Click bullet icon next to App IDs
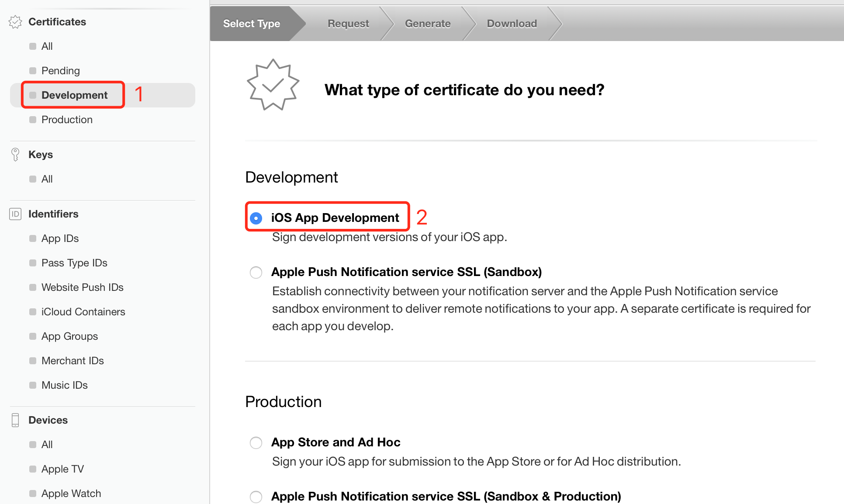Image resolution: width=844 pixels, height=504 pixels. pyautogui.click(x=33, y=238)
